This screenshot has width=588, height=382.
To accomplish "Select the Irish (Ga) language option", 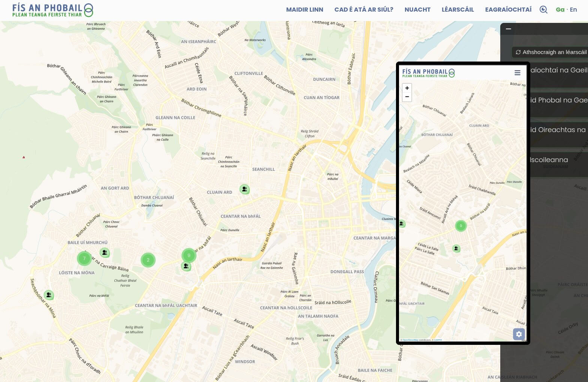I will 560,10.
